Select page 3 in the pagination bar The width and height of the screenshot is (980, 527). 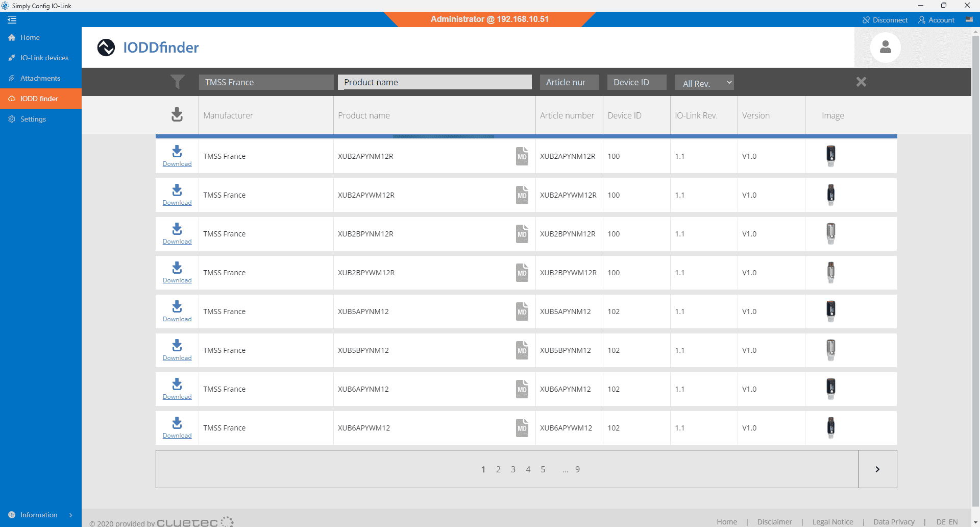tap(513, 469)
